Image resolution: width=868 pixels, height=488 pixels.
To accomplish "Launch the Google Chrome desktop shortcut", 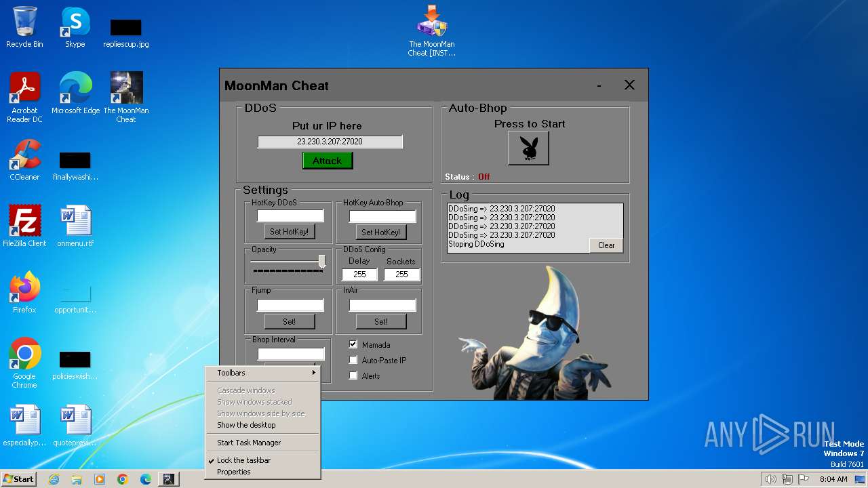I will pos(24,363).
